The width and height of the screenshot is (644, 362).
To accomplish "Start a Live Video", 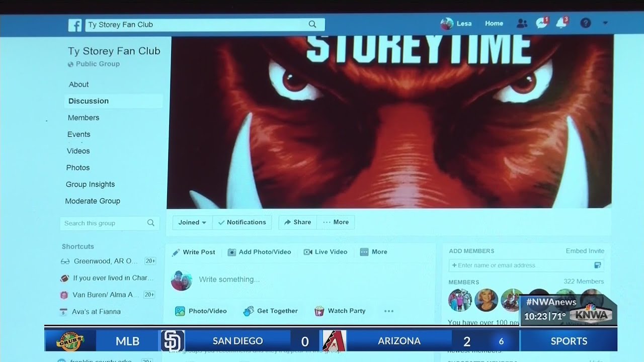I will click(x=326, y=252).
